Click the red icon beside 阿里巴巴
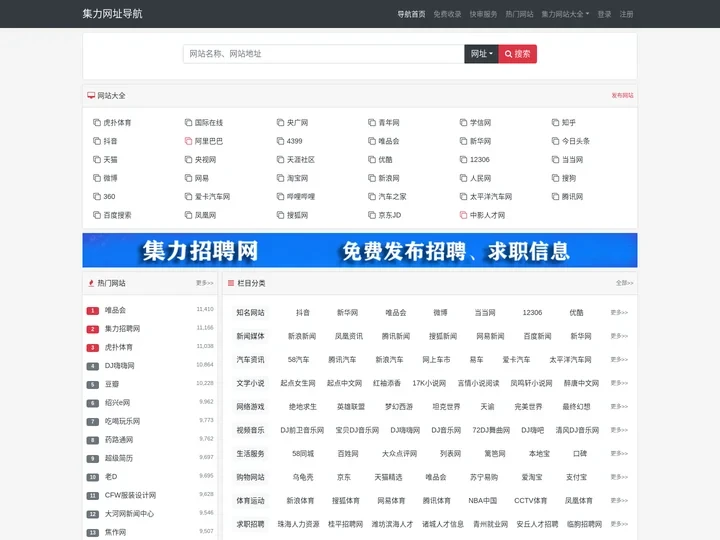The image size is (720, 540). pyautogui.click(x=188, y=141)
